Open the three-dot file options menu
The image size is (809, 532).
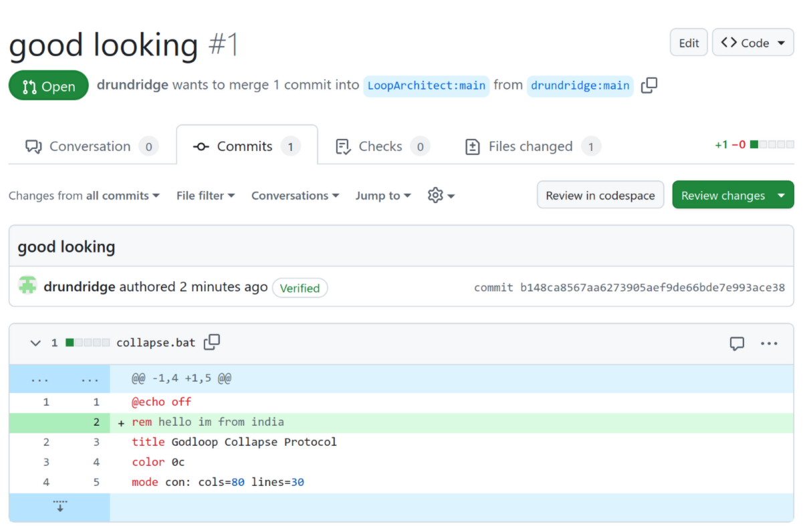tap(769, 344)
